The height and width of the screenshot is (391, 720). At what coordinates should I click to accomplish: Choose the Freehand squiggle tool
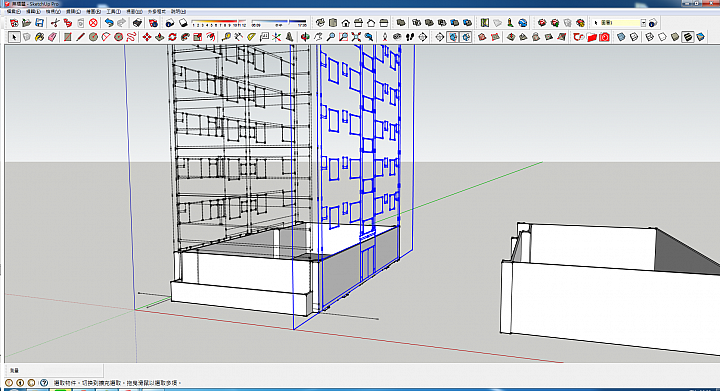pos(131,37)
